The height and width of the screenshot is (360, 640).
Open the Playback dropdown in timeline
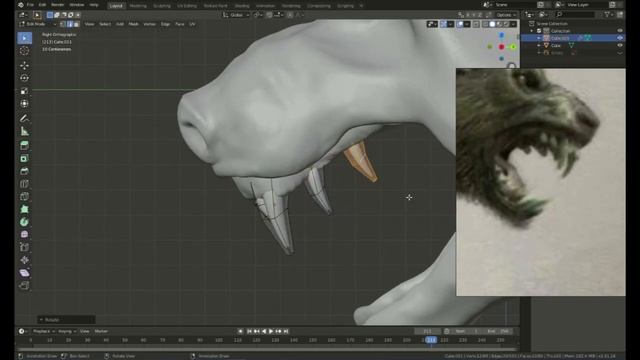[44, 331]
